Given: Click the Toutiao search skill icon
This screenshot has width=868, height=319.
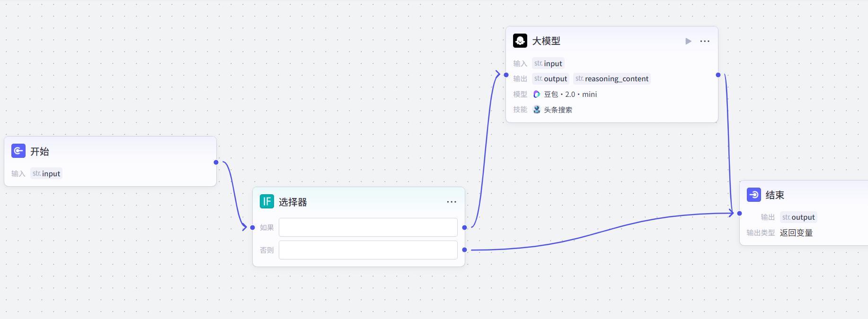Looking at the screenshot, I should tap(537, 109).
